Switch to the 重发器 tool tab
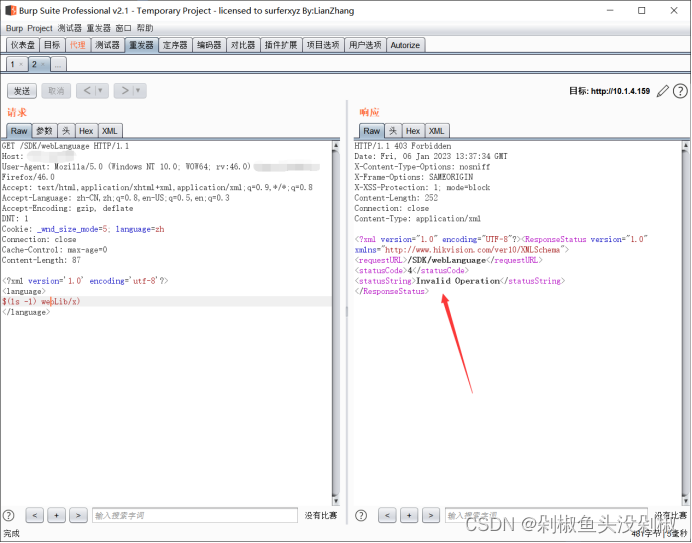Image resolution: width=692 pixels, height=543 pixels. (x=141, y=45)
